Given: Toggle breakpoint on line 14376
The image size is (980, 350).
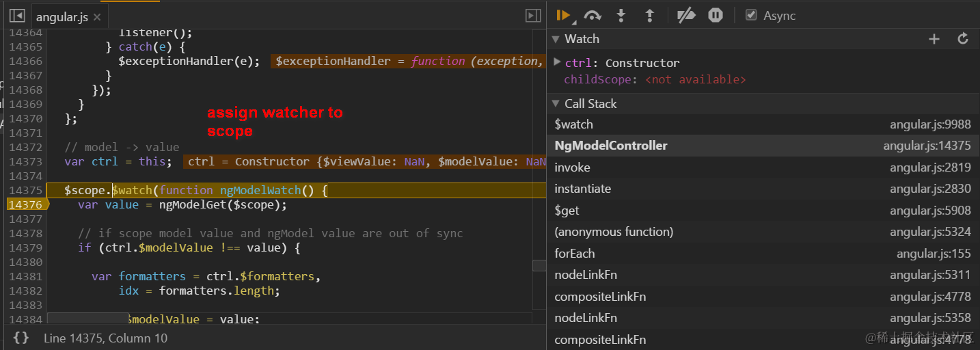Looking at the screenshot, I should coord(26,205).
